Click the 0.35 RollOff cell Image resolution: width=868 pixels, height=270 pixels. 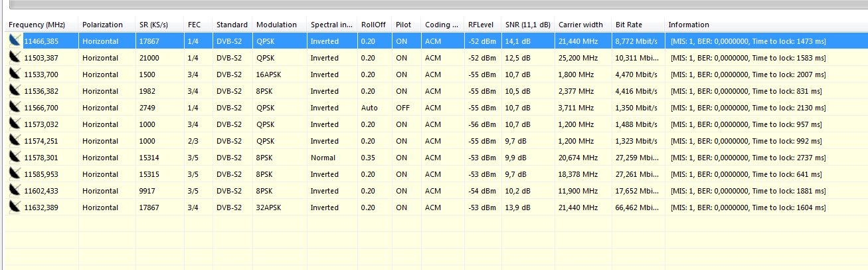(368, 158)
